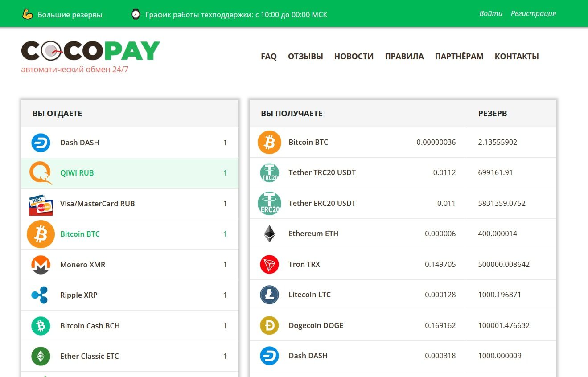Choose Tron TRX to receive
Viewport: 588px width, 377px height.
point(403,264)
